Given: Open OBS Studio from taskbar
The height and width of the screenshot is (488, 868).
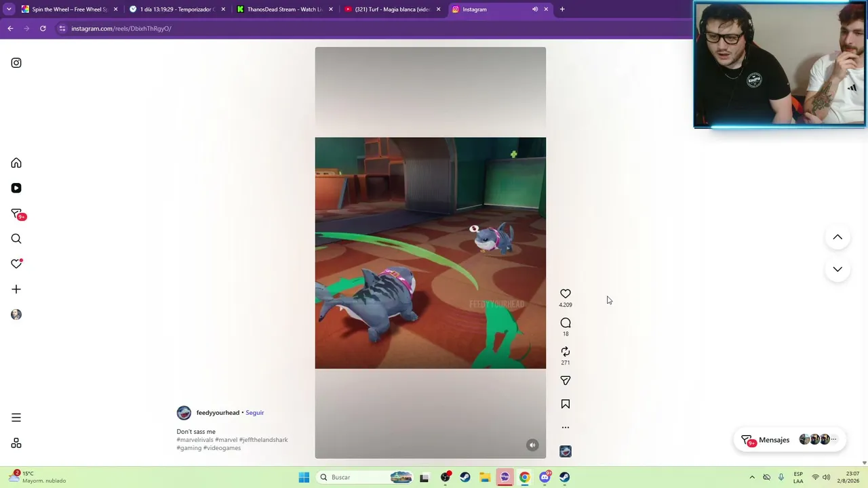Looking at the screenshot, I should coord(446,477).
